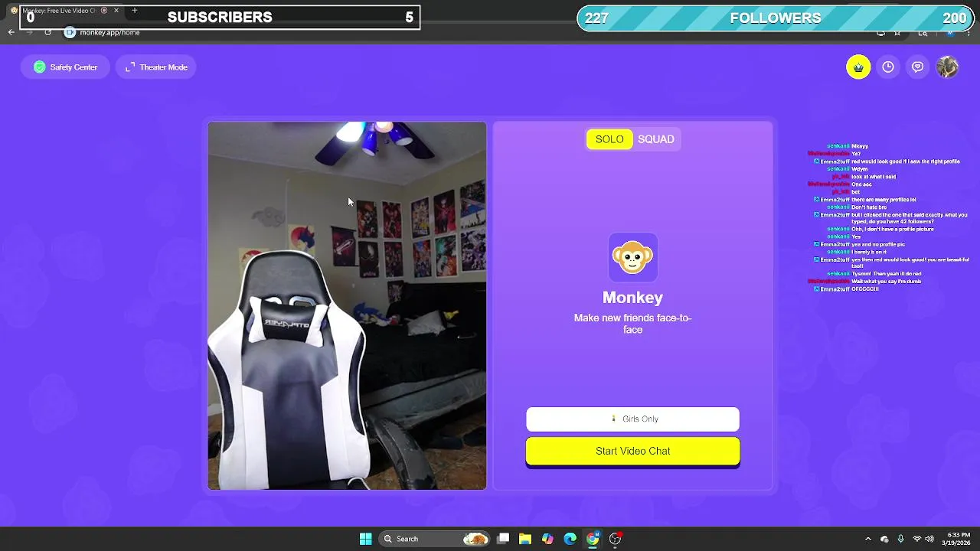Click chat message 'I barely b on it'
This screenshot has height=551, width=980.
(869, 252)
